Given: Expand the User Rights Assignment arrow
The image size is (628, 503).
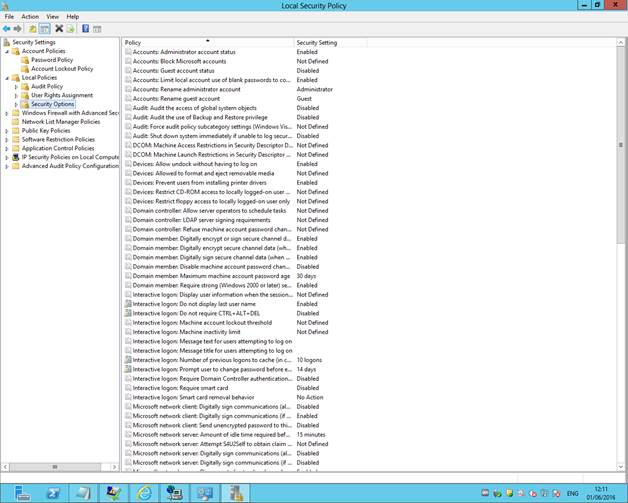Looking at the screenshot, I should tap(16, 95).
